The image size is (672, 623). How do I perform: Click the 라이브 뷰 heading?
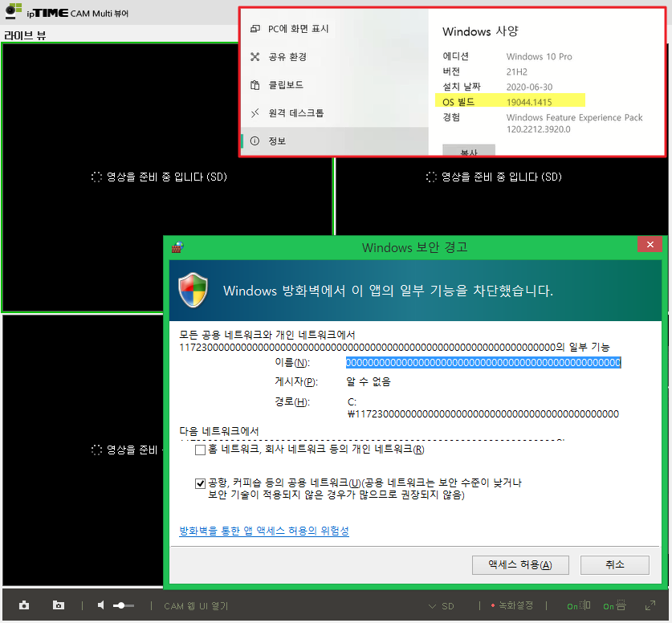pyautogui.click(x=25, y=35)
